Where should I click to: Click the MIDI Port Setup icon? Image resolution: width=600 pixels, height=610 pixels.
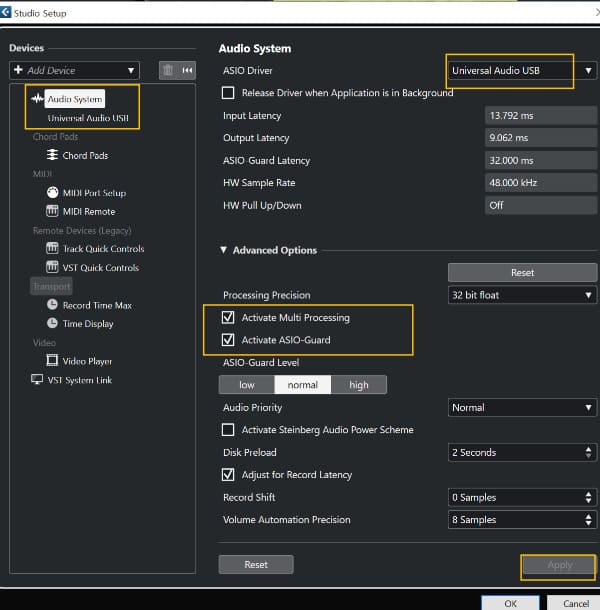[x=53, y=192]
